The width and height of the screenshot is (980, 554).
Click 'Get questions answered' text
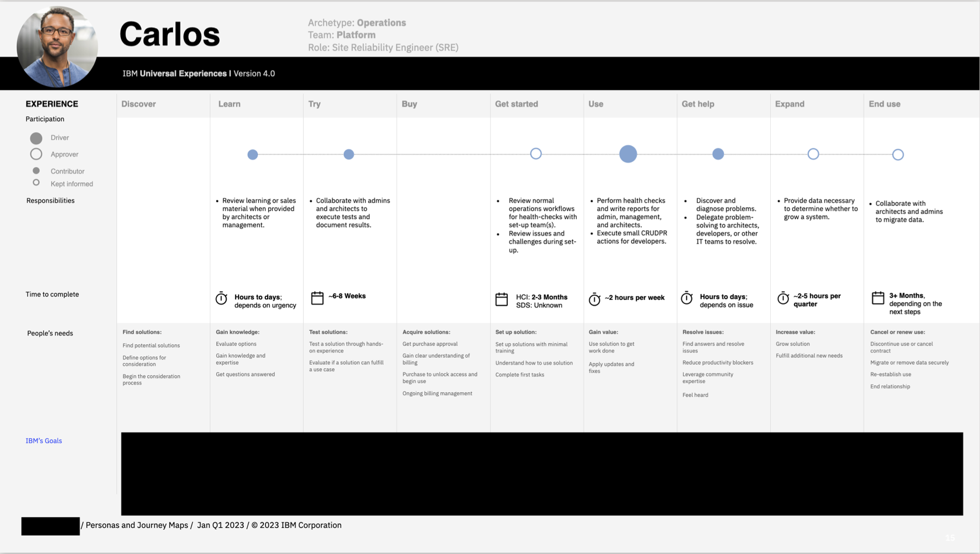point(245,374)
